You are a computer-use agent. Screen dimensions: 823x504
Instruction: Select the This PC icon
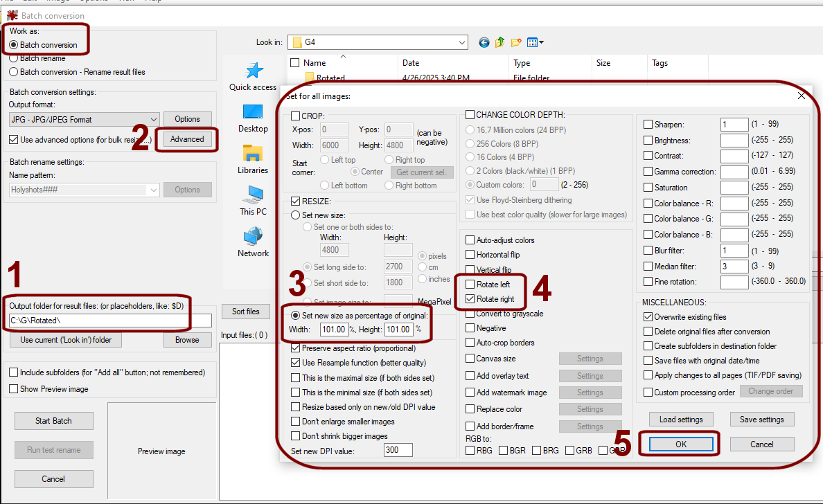pyautogui.click(x=253, y=195)
